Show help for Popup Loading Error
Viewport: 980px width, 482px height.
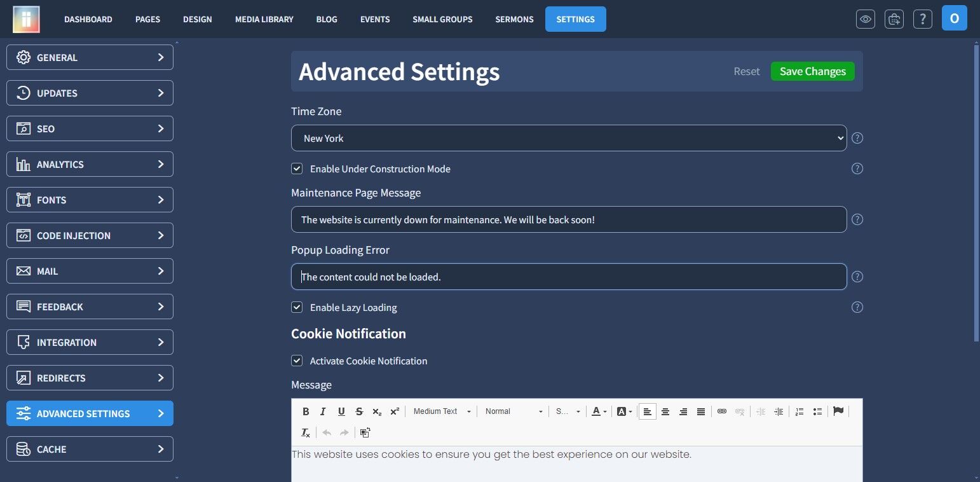tap(857, 277)
